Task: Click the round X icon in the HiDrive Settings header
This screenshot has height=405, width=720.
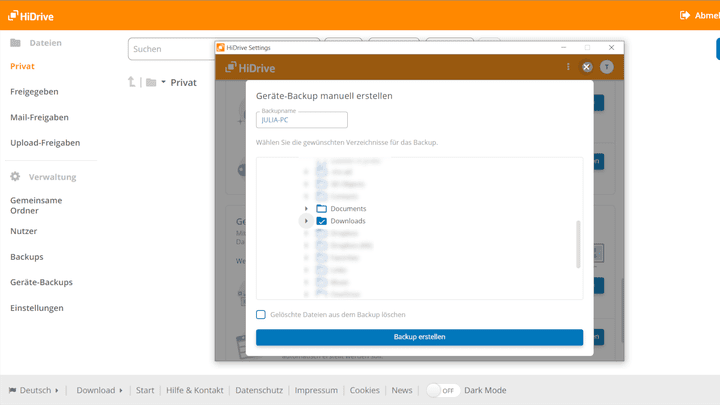Action: click(587, 67)
